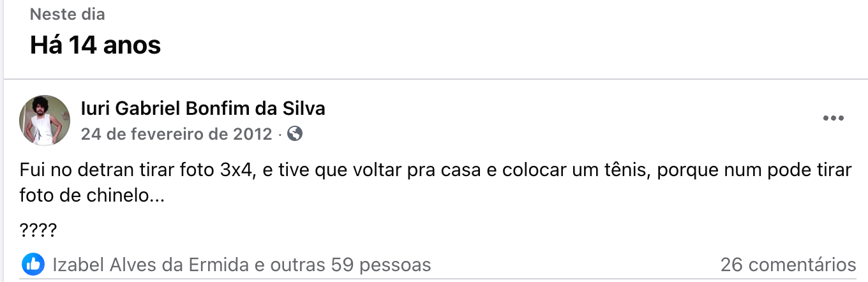Click the "foto de chinelo..." text line

click(92, 196)
